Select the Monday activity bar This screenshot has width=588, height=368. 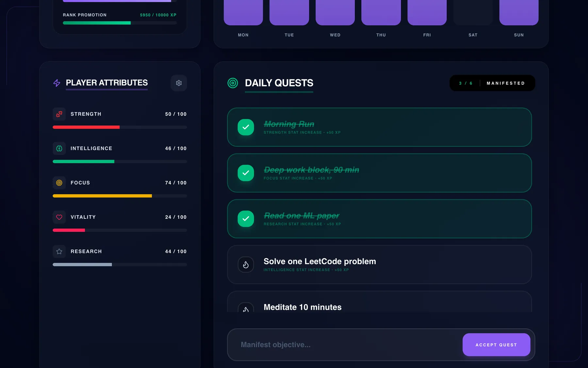coord(243,12)
